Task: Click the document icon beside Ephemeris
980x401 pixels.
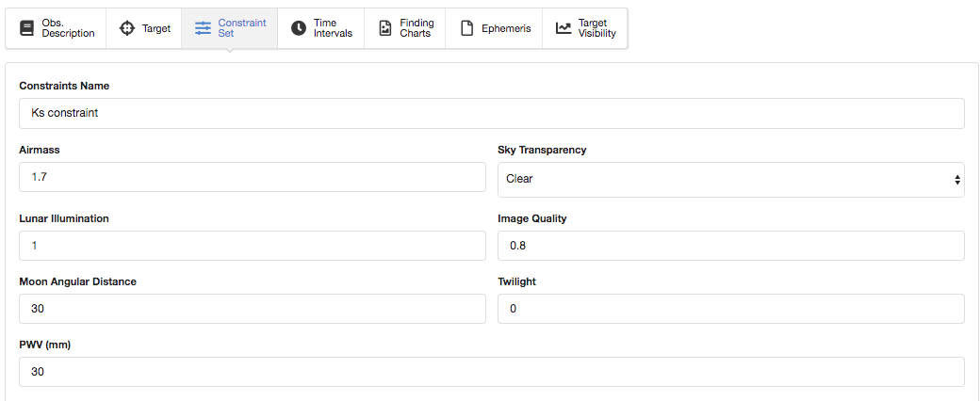Action: (466, 28)
